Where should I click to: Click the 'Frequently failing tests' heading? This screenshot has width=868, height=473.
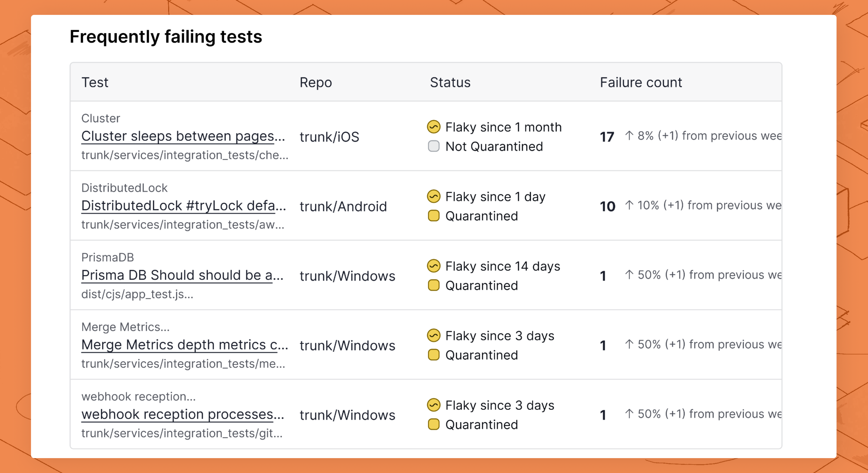pyautogui.click(x=166, y=37)
